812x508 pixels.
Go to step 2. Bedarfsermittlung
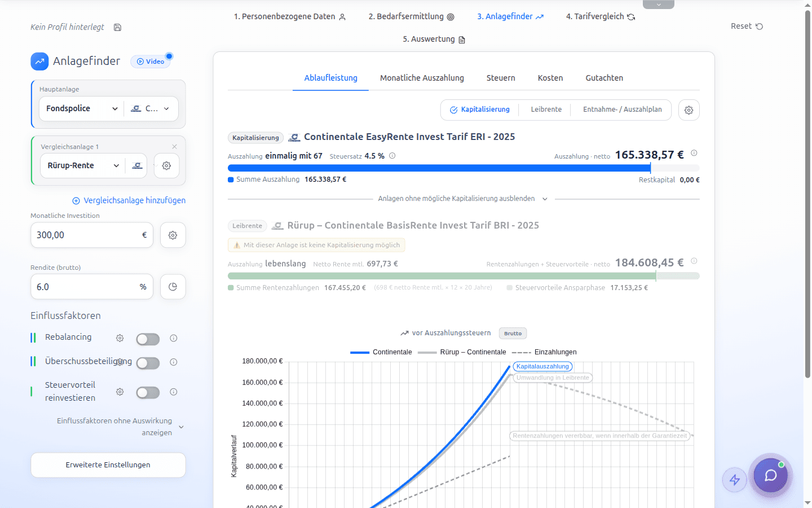tap(411, 17)
